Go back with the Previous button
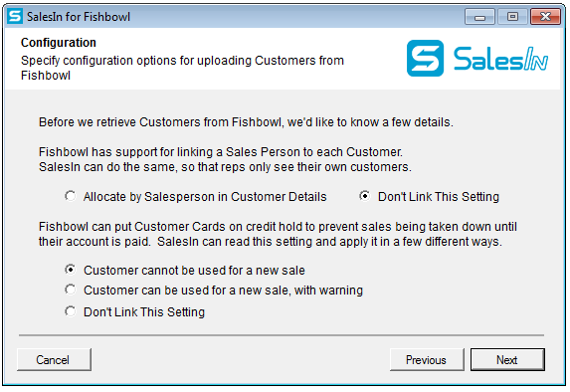 point(427,359)
